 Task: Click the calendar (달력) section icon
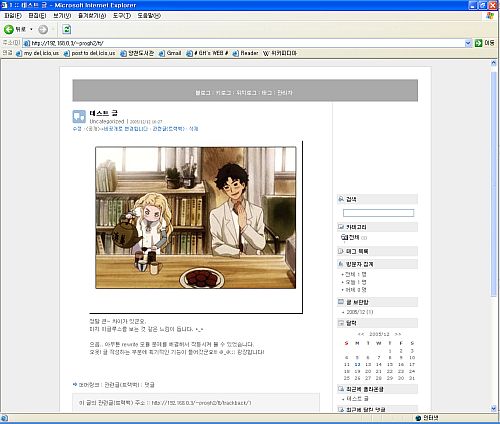tap(341, 323)
